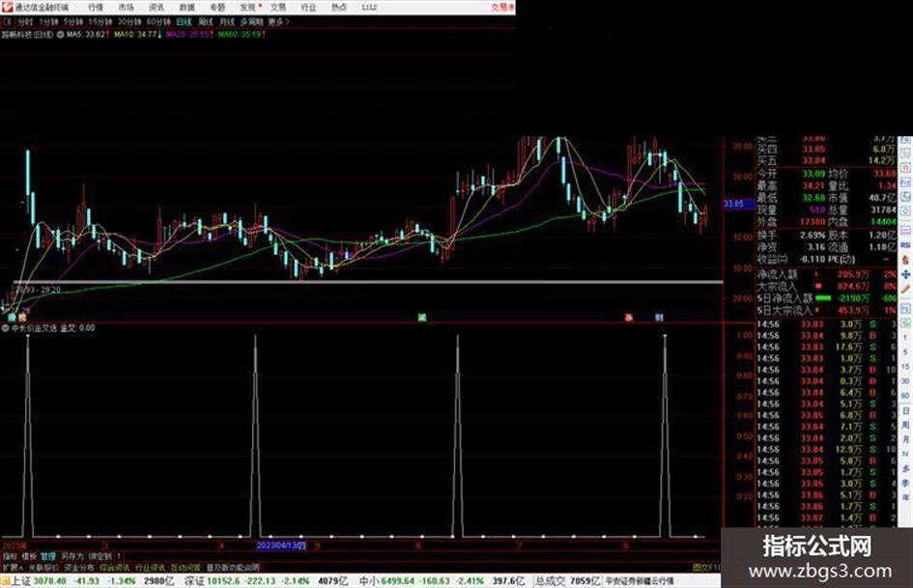
Task: Click the RSI icon in right sidebar
Action: 905,245
